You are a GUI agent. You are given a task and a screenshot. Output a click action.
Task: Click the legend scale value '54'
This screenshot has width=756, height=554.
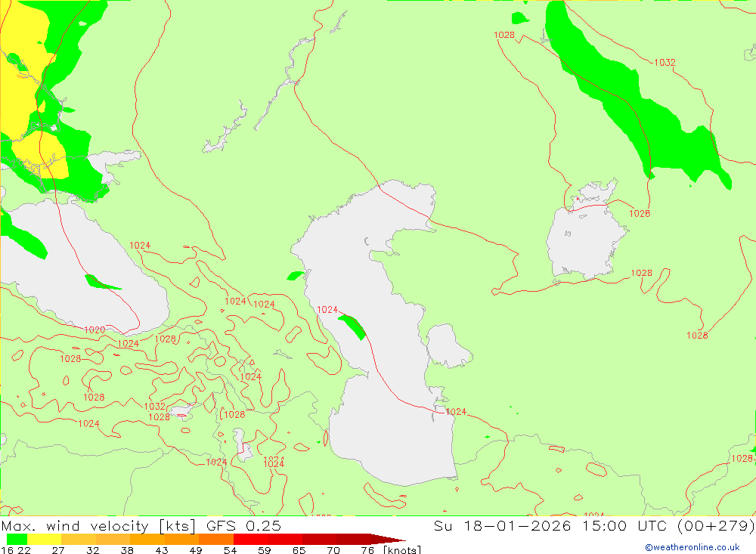230,550
